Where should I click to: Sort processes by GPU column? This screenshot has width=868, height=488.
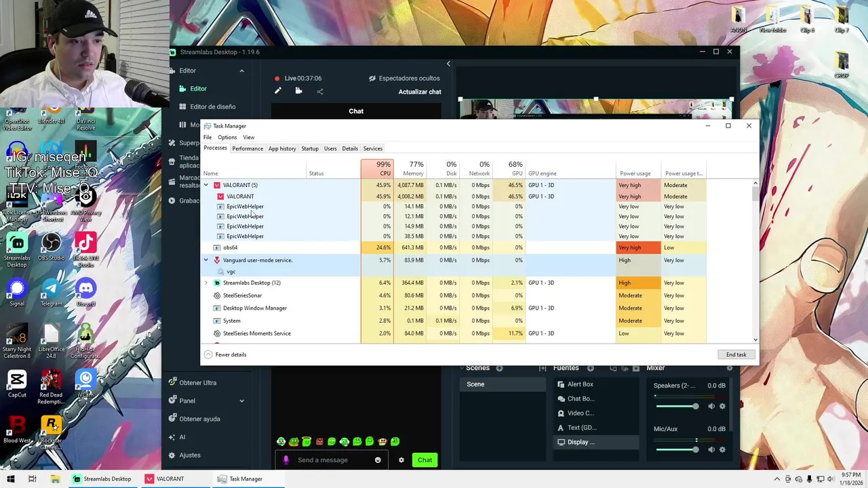(509, 169)
